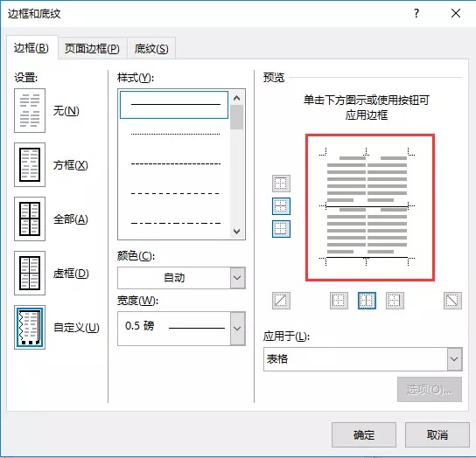
Task: Click the diagonal down border icon
Action: pyautogui.click(x=452, y=301)
